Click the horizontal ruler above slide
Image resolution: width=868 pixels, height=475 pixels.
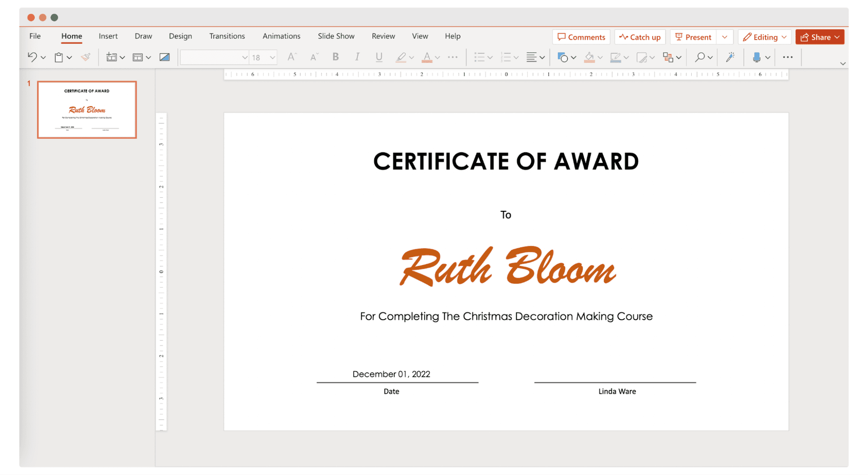tap(506, 74)
